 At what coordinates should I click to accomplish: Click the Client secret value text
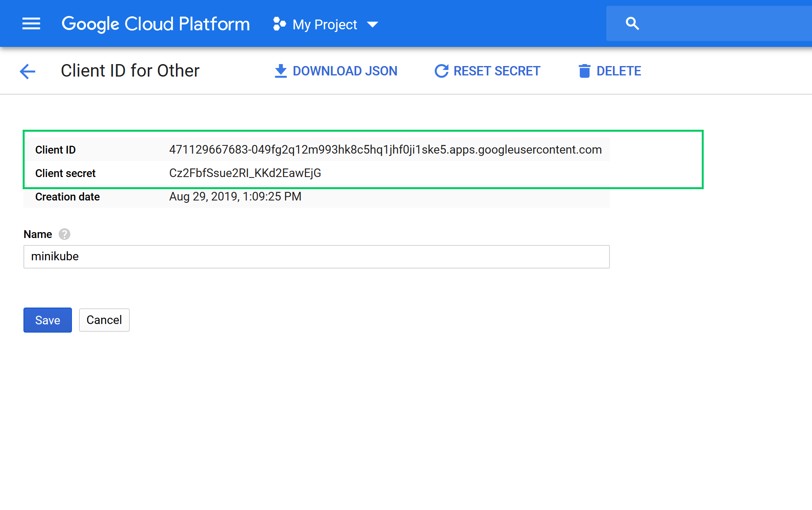245,173
